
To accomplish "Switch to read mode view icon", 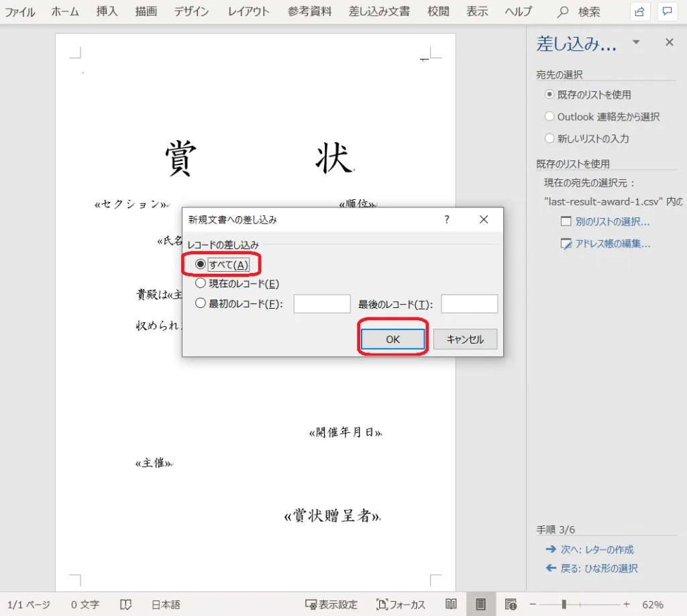I will [452, 604].
